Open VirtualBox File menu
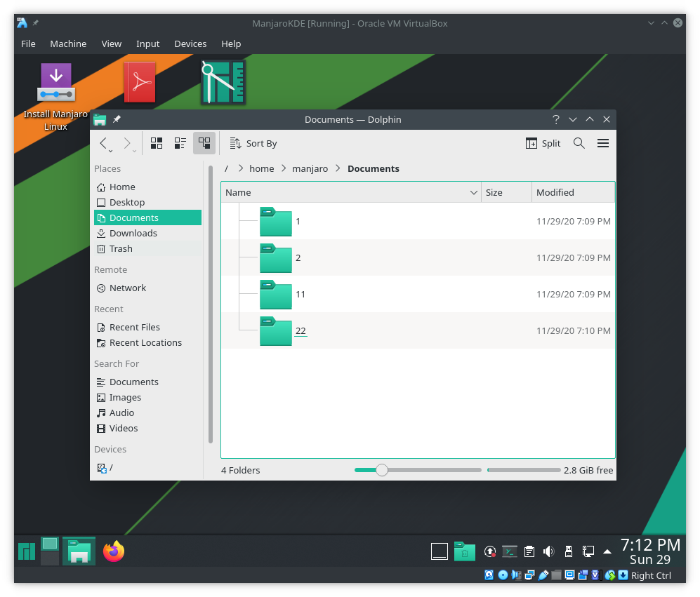The height and width of the screenshot is (597, 700). coord(28,43)
